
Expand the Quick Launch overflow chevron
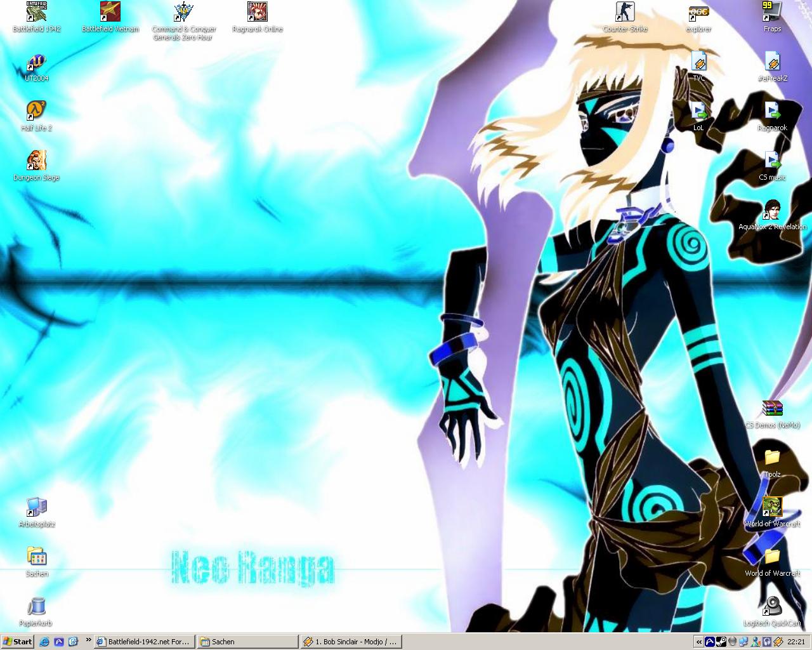pyautogui.click(x=88, y=640)
